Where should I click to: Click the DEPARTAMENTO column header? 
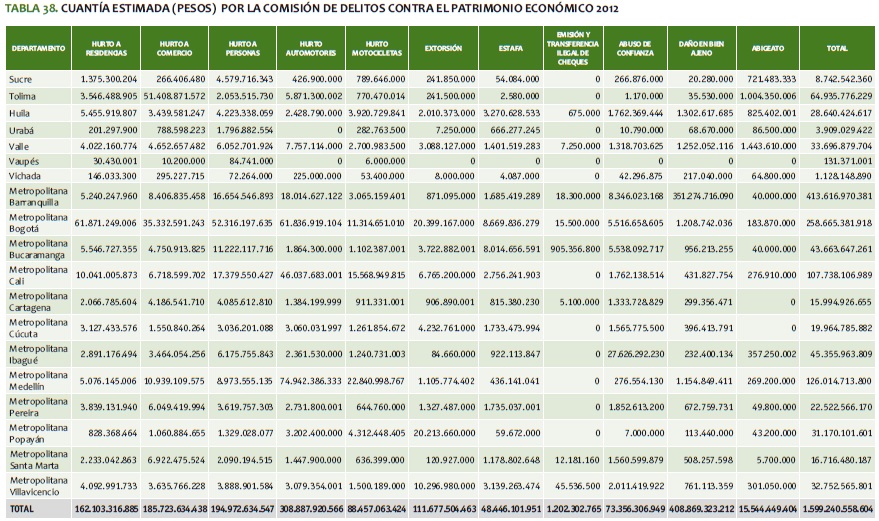(x=38, y=48)
